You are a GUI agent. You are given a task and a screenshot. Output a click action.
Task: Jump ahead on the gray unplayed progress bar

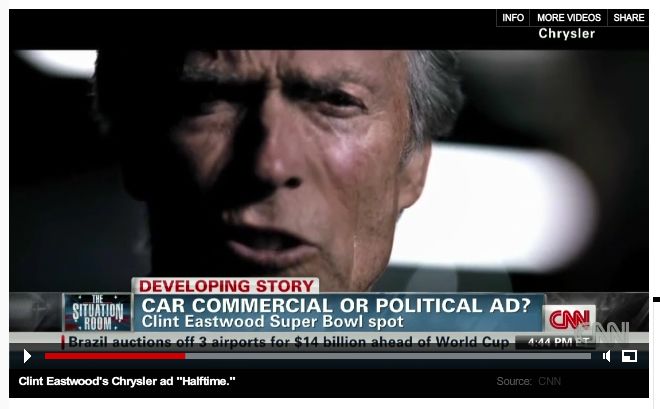(x=388, y=356)
